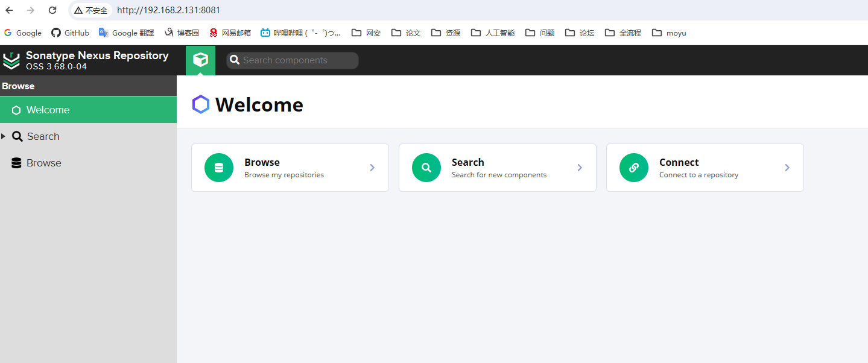This screenshot has width=868, height=363.
Task: Click the chevron on the Search card
Action: pyautogui.click(x=580, y=168)
